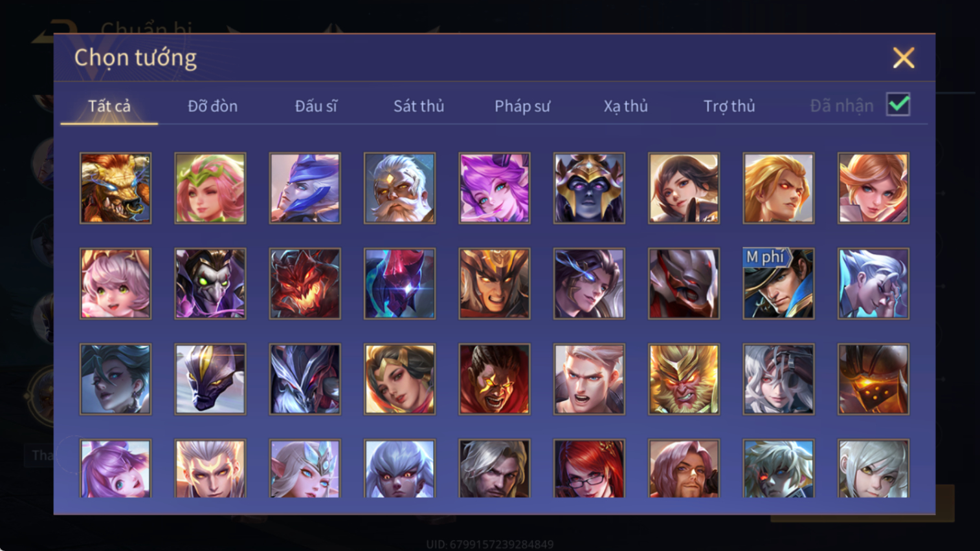Pick the purple-haired elf girl in top row
This screenshot has width=980, height=551.
point(495,188)
